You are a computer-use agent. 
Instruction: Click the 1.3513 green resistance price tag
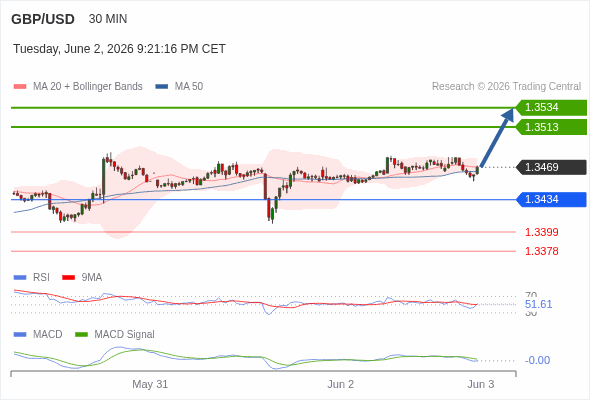[x=551, y=127]
